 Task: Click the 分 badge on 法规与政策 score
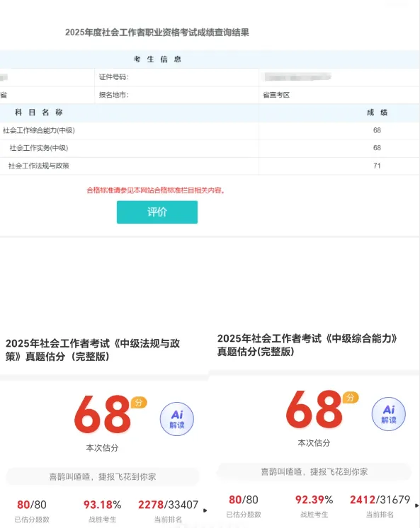pyautogui.click(x=139, y=403)
